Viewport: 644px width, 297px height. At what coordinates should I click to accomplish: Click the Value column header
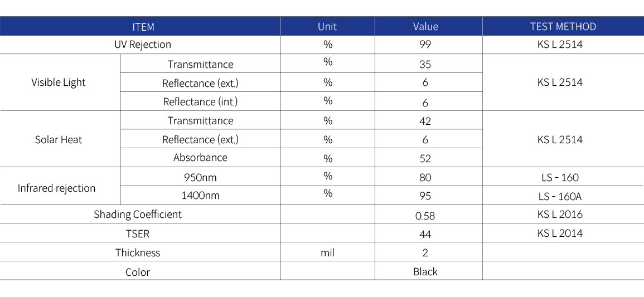[x=425, y=27]
